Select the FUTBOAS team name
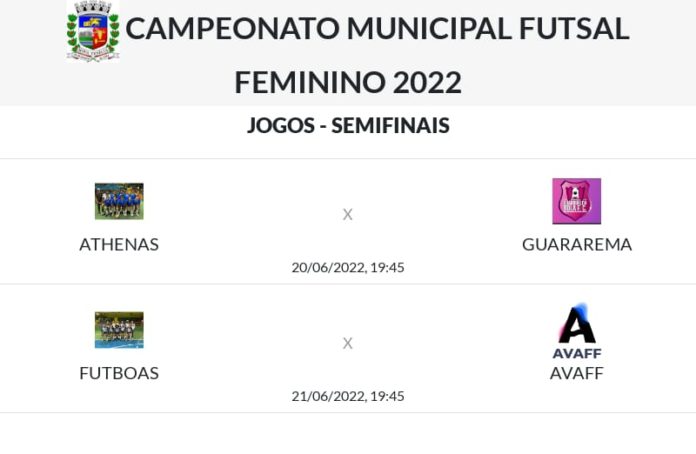Viewport: 696px width, 454px height. click(119, 373)
